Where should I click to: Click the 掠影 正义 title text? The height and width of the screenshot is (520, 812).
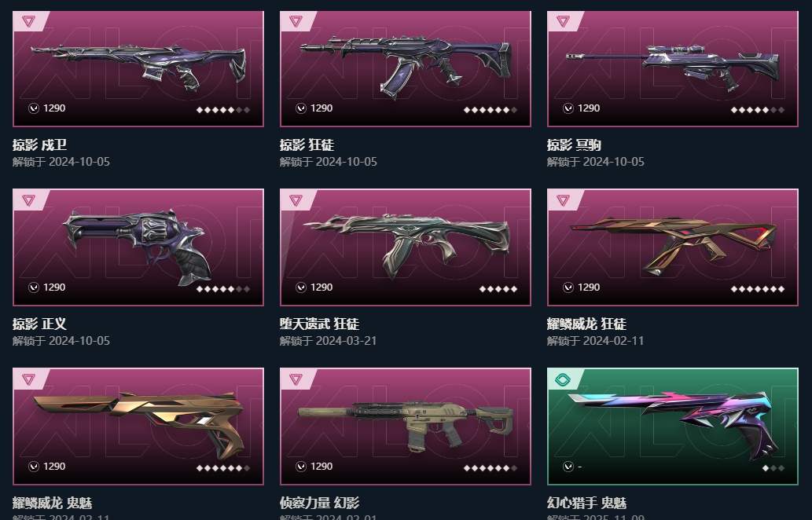click(39, 324)
